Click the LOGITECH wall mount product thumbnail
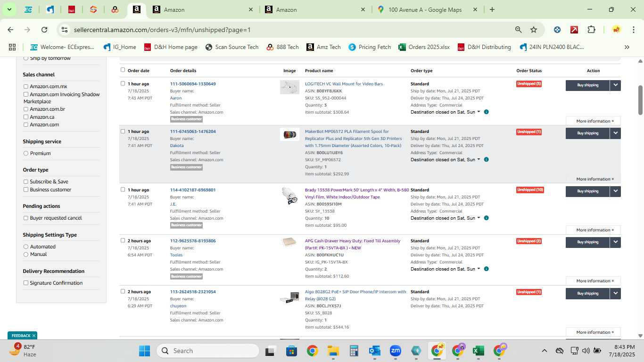This screenshot has width=644, height=362. tap(289, 87)
